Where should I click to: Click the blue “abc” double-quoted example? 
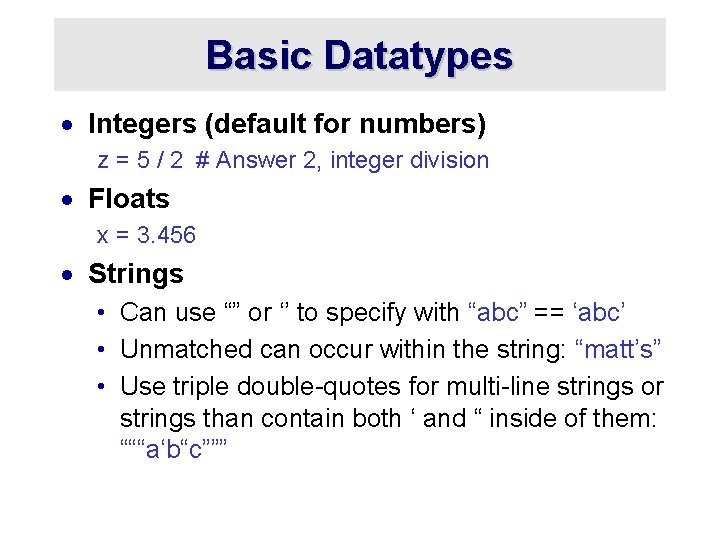click(x=497, y=312)
